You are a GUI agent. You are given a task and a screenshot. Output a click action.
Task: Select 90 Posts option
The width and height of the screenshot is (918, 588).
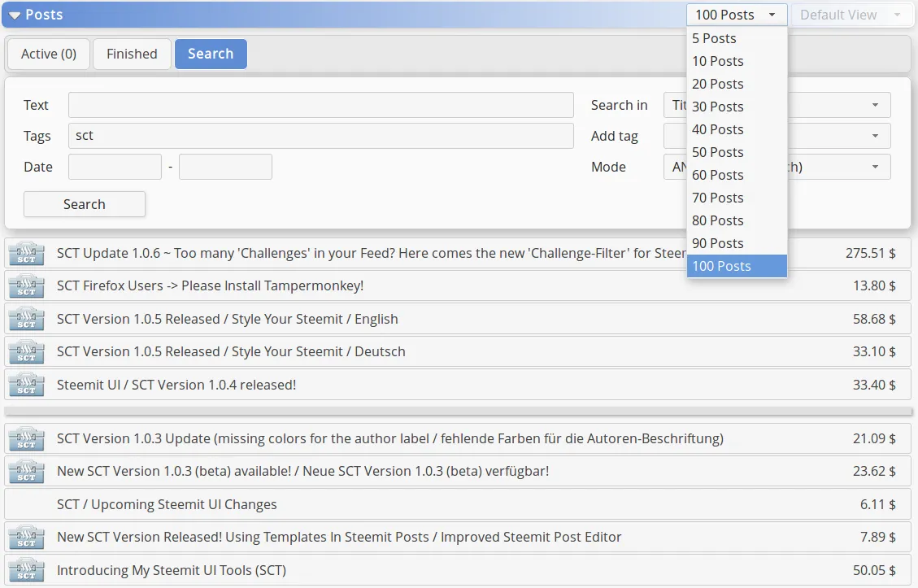(737, 244)
